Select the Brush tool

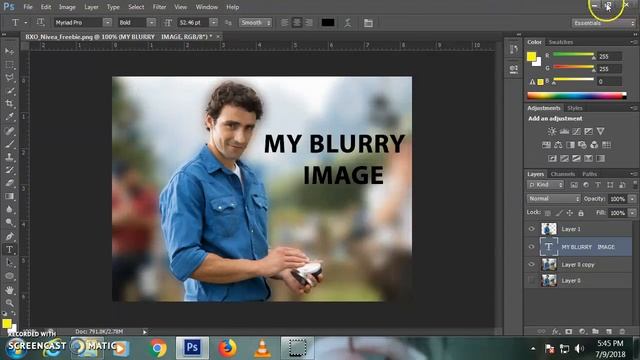[x=9, y=144]
